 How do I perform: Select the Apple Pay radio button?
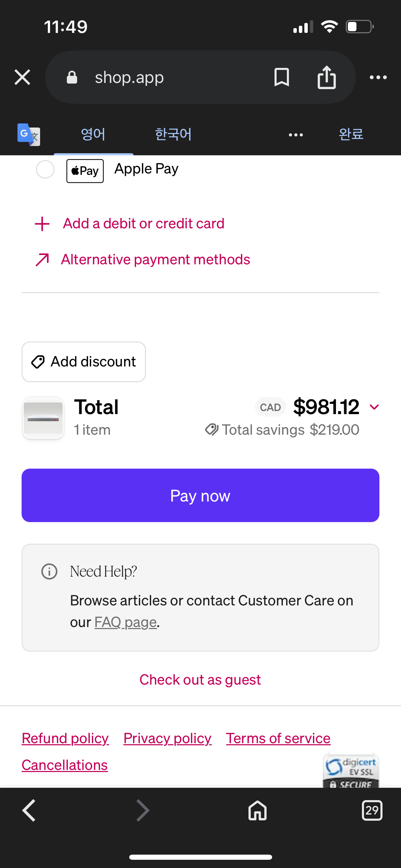[45, 169]
